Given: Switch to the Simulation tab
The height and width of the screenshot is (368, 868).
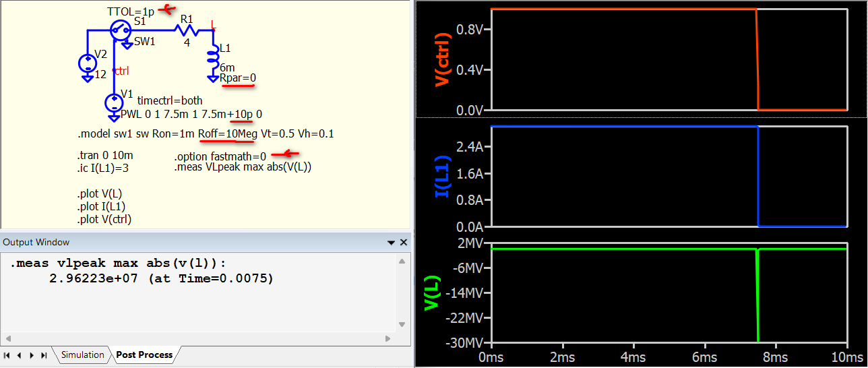Looking at the screenshot, I should coord(82,355).
